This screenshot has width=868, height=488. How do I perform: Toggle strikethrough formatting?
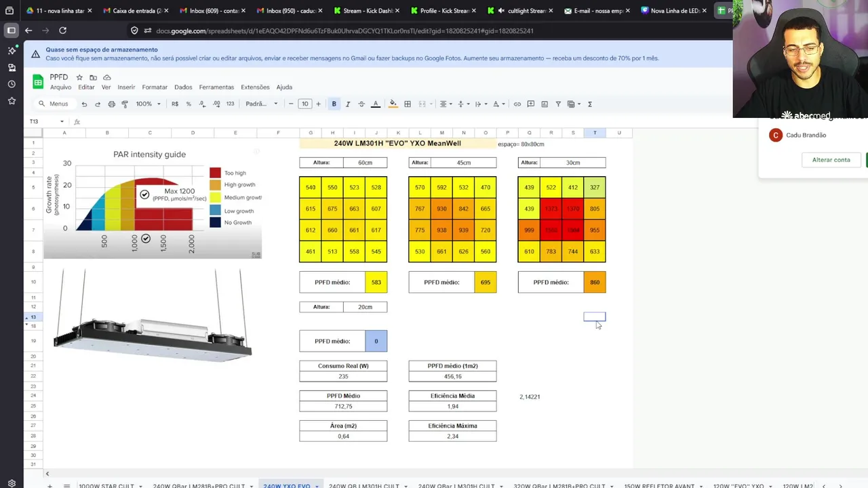(361, 104)
